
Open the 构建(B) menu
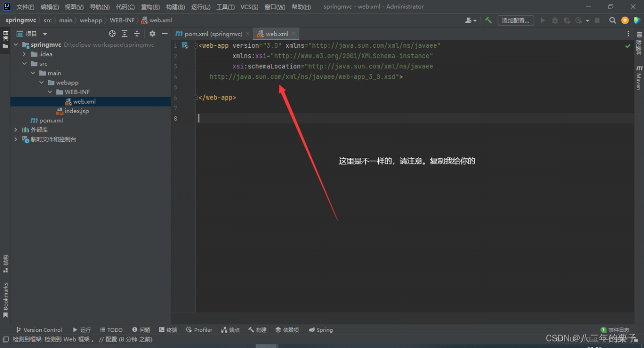[176, 7]
